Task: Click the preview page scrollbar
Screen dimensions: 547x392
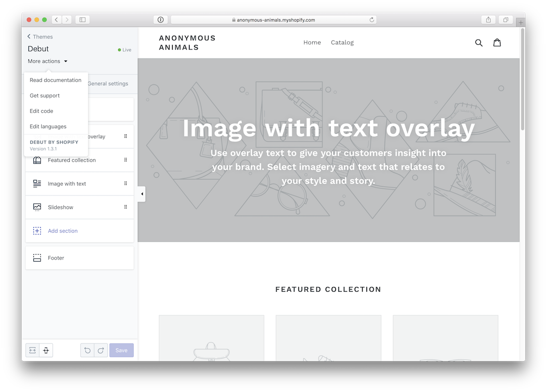Action: (522, 79)
